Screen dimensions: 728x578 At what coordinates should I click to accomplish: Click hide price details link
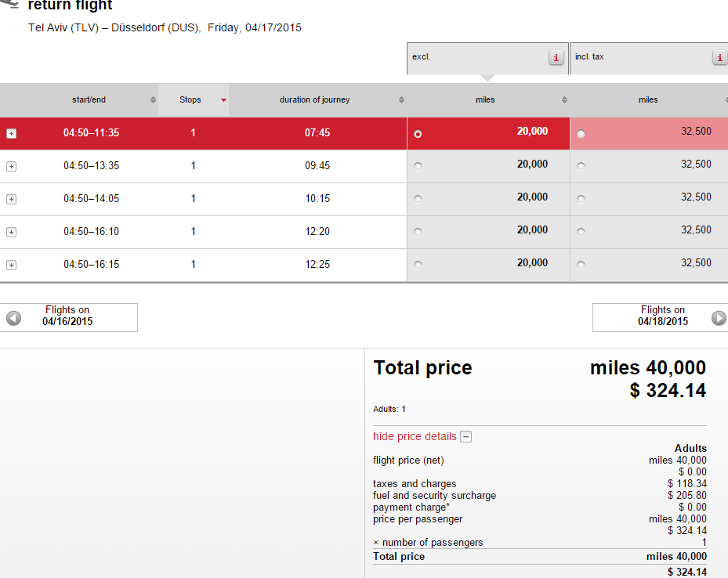(415, 436)
